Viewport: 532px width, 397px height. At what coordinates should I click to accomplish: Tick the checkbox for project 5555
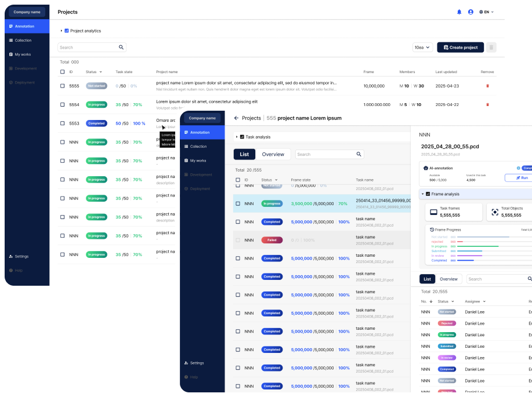click(63, 86)
